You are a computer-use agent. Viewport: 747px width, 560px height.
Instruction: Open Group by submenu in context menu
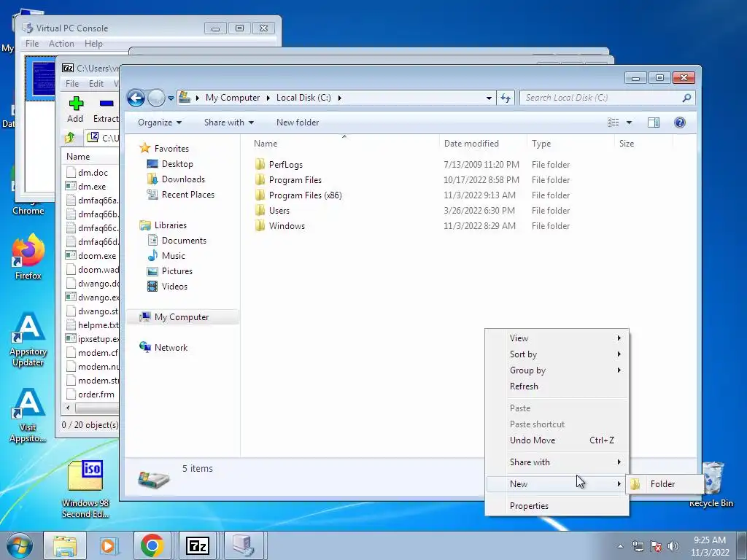point(557,370)
